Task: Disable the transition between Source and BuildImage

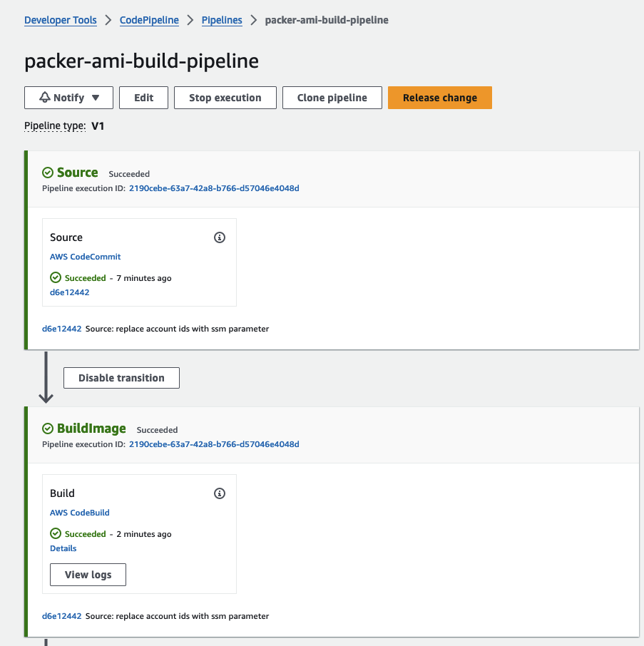Action: [x=121, y=377]
